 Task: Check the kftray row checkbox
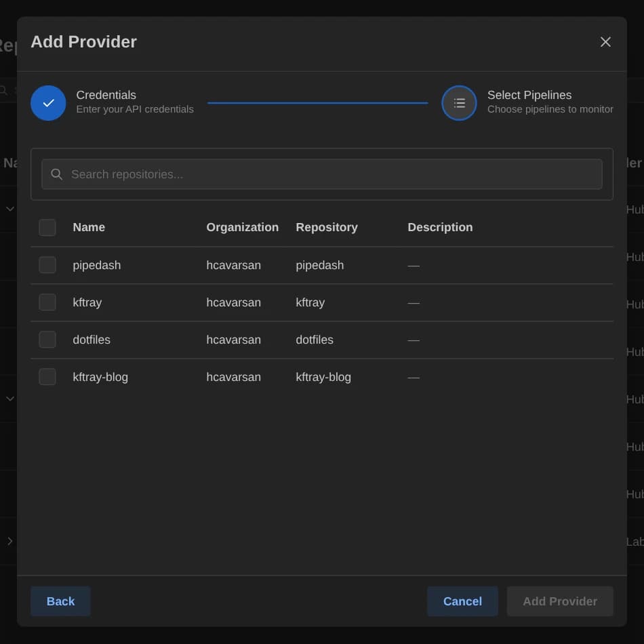pyautogui.click(x=47, y=302)
